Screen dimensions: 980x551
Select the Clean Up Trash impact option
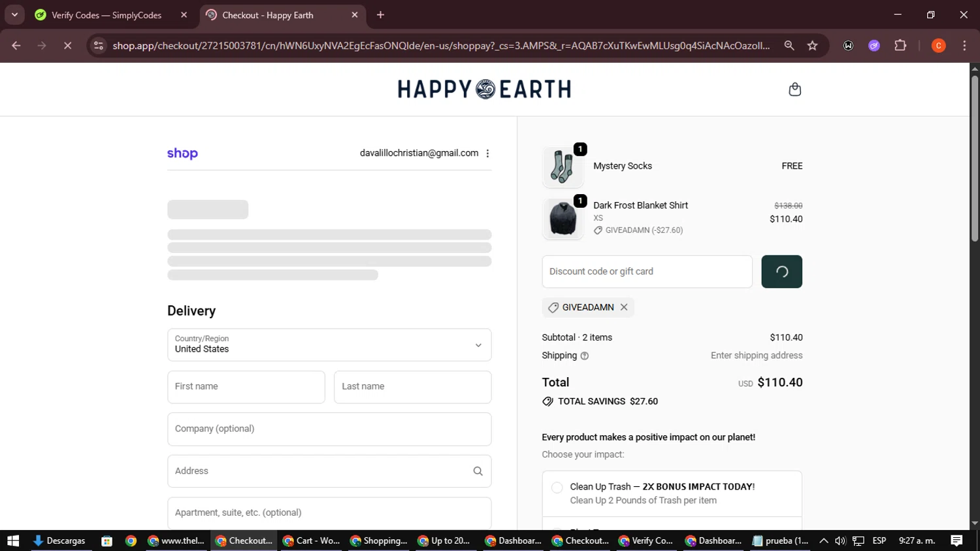[557, 488]
